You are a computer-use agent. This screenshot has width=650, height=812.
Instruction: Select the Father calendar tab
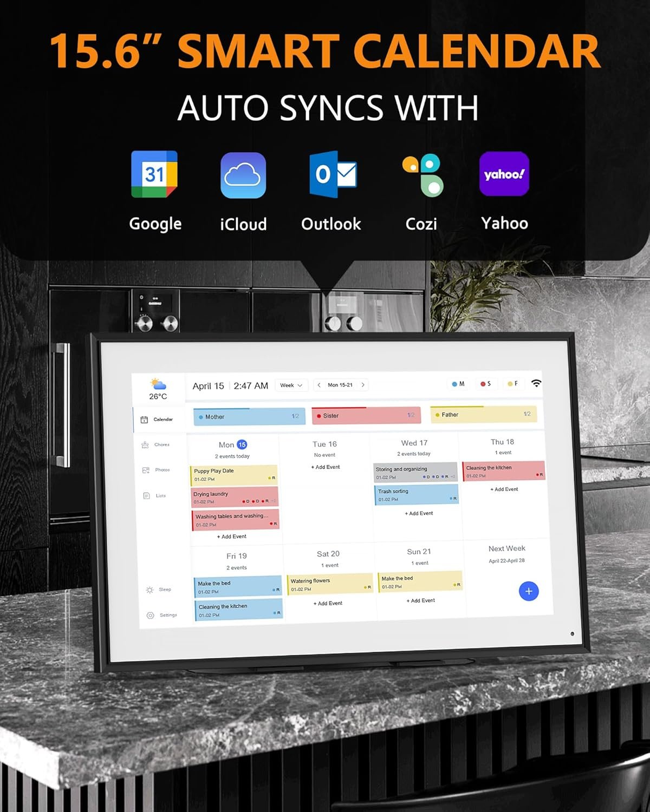483,415
